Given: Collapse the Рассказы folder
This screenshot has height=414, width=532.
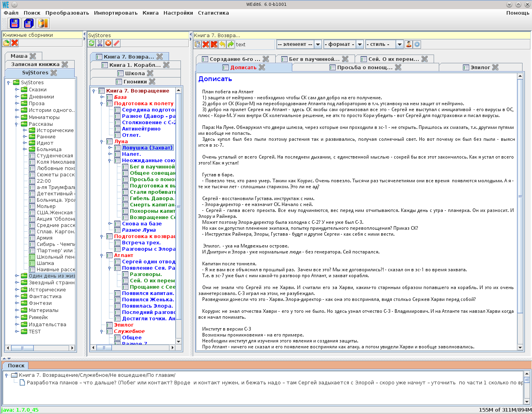Looking at the screenshot, I should pos(17,124).
